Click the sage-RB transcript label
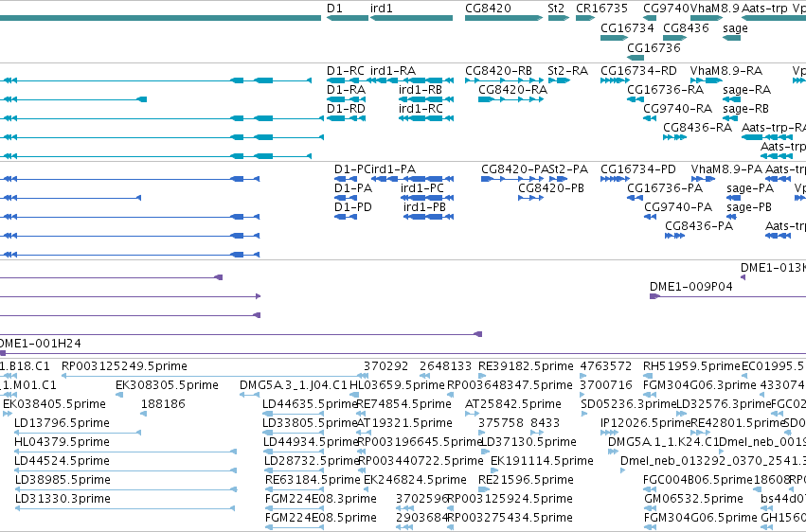The height and width of the screenshot is (532, 806). 745,110
